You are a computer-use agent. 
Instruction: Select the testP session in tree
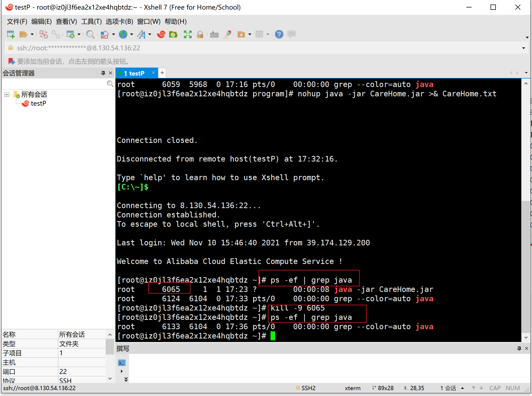pos(38,104)
